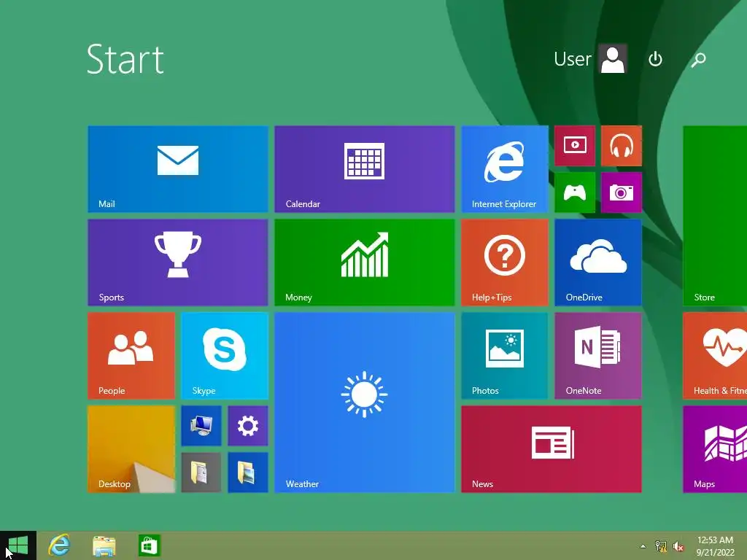Screen dimensions: 747x560
Task: Open the Xbox Games controller tile
Action: tap(575, 192)
